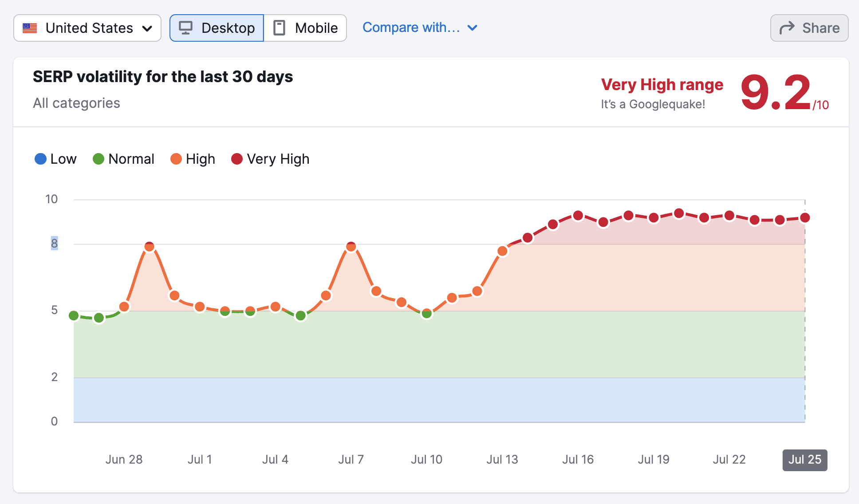The height and width of the screenshot is (504, 859).
Task: Expand the Compare with… dropdown
Action: [x=411, y=28]
